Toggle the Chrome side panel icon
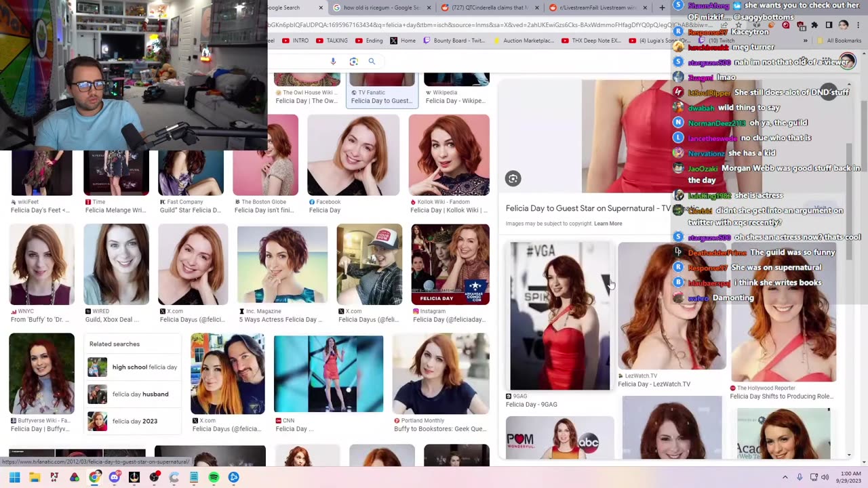The image size is (868, 488). tap(829, 25)
